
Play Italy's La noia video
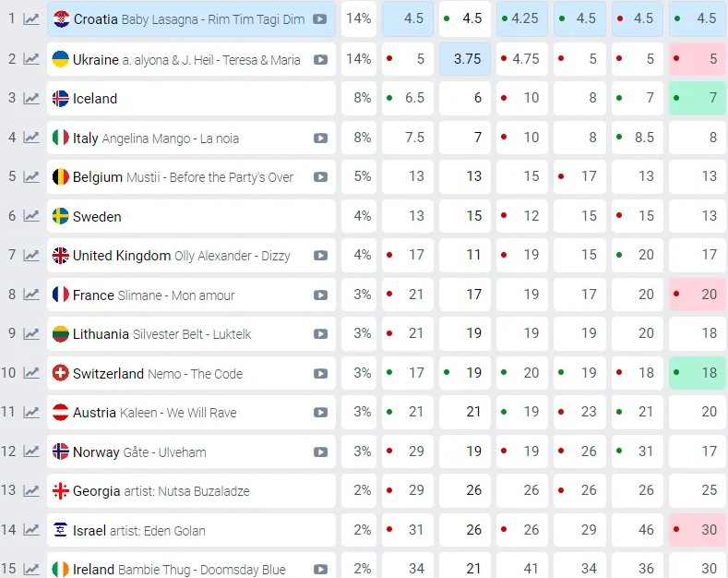point(320,138)
